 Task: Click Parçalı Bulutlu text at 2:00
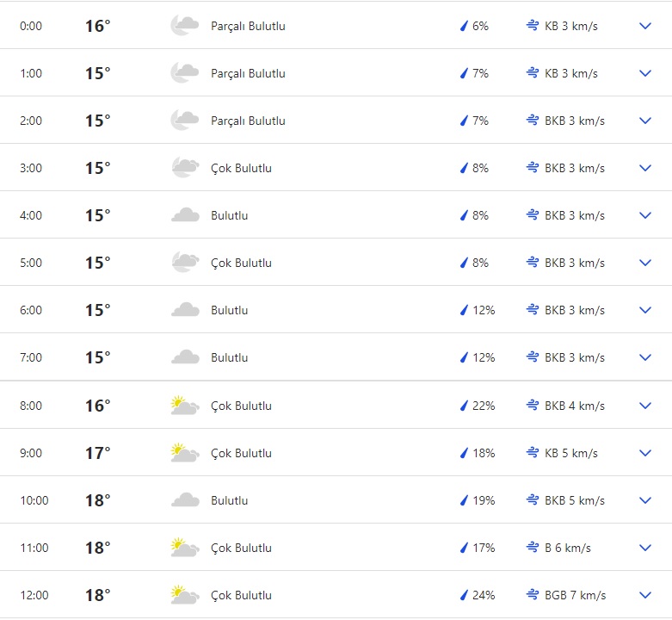click(248, 121)
